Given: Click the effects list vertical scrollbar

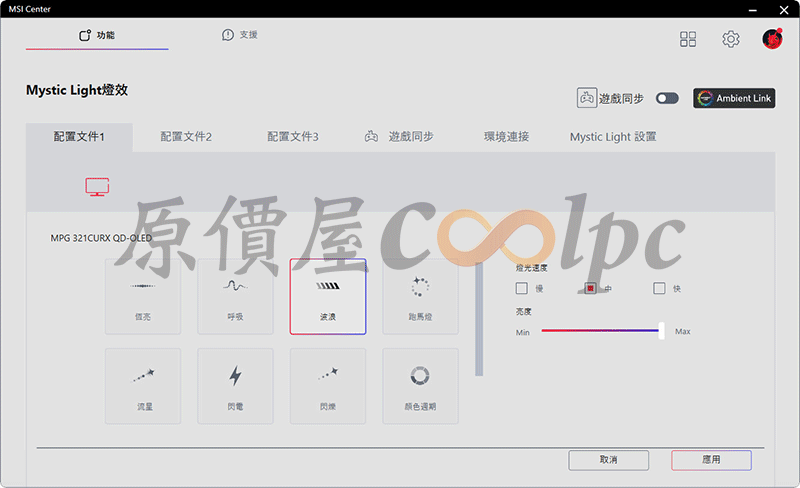Looking at the screenshot, I should click(x=479, y=319).
